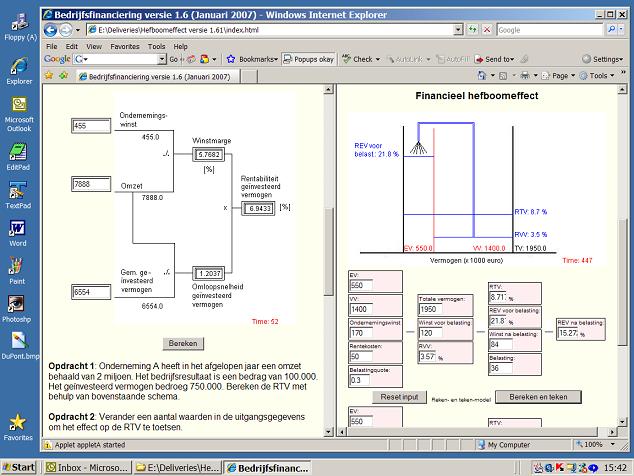Open the File menu

pos(51,47)
